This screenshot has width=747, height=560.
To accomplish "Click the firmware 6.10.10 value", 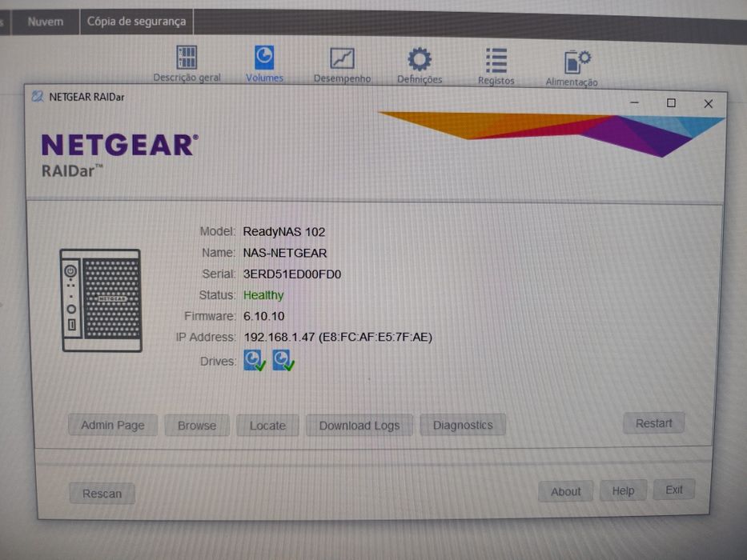I will [x=264, y=316].
